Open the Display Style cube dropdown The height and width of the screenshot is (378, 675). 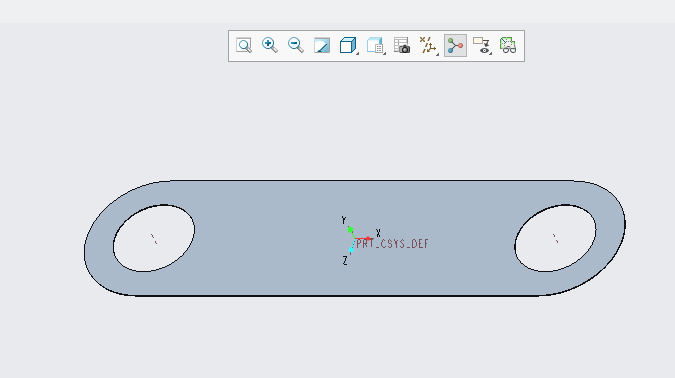[x=349, y=46]
